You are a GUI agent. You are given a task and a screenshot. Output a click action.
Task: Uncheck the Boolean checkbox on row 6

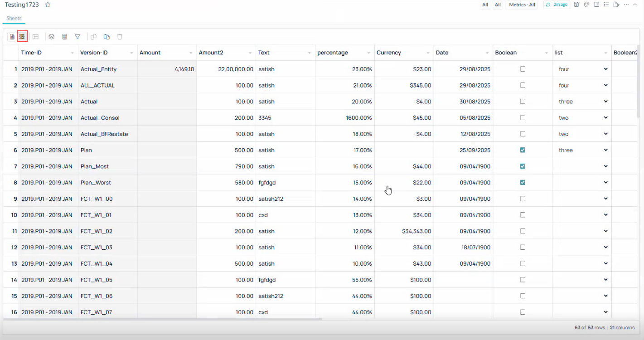coord(523,150)
